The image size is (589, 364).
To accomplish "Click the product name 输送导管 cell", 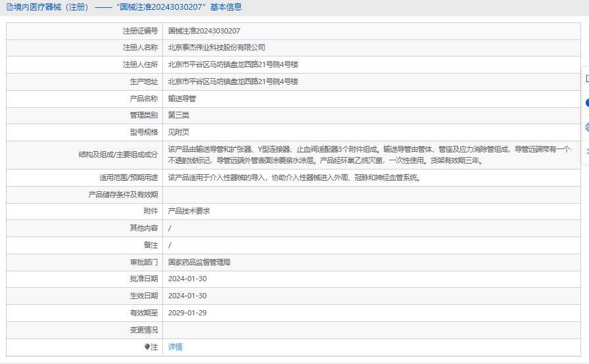I will pos(371,99).
